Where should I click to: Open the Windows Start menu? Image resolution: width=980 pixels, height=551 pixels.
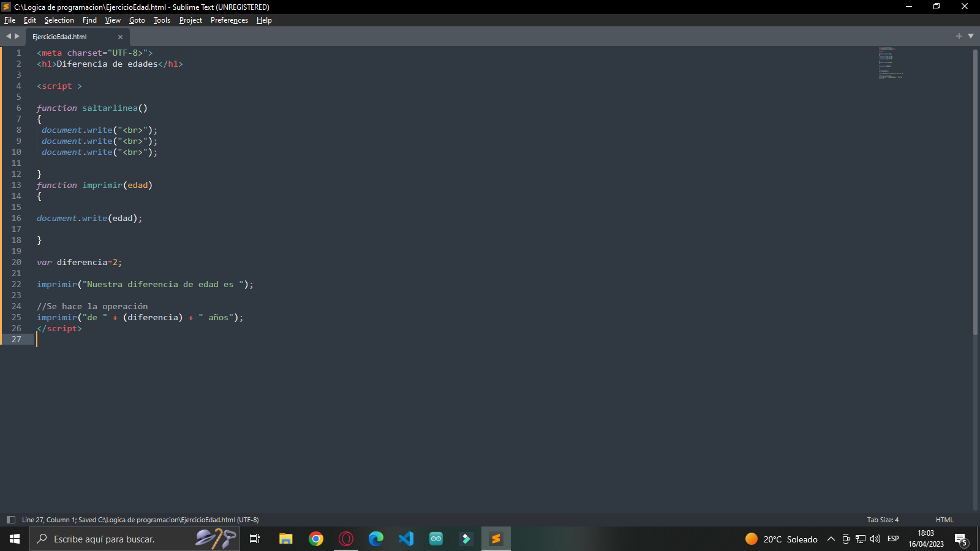point(15,539)
